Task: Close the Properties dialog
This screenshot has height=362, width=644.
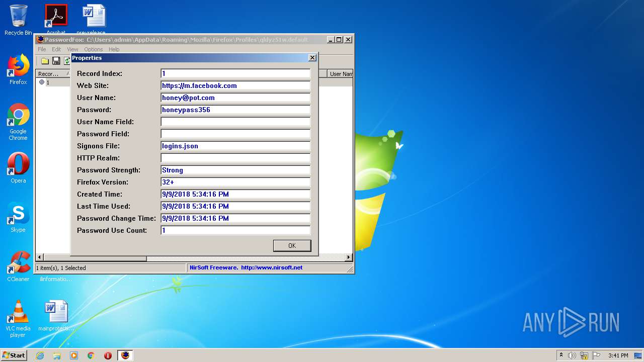Action: (x=312, y=58)
